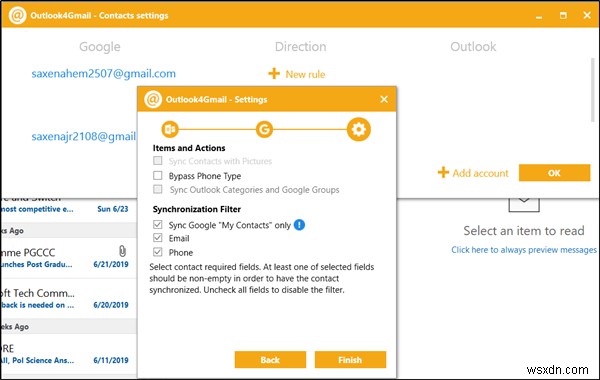
Task: Click "Click here to always preview messages" link
Action: 523,250
